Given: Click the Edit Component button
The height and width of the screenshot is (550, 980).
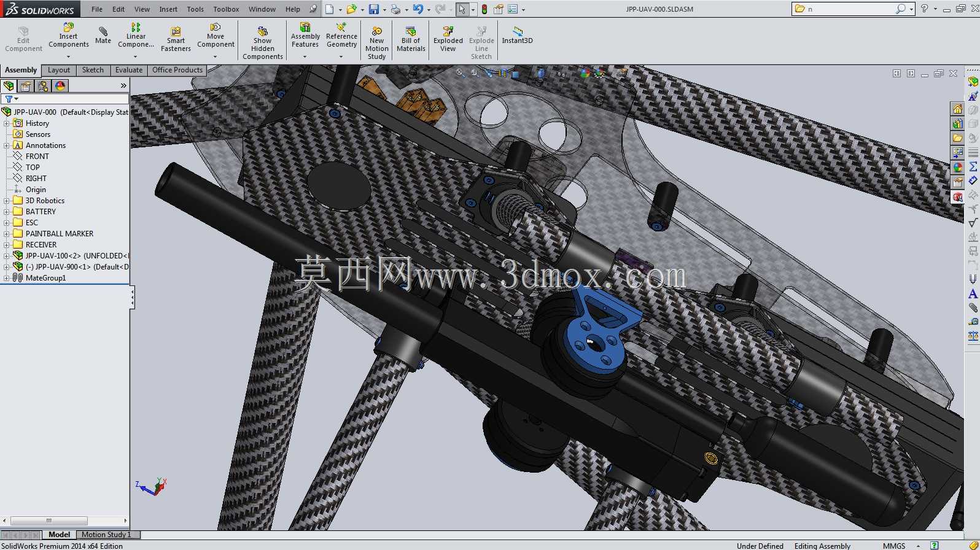Looking at the screenshot, I should pos(23,39).
